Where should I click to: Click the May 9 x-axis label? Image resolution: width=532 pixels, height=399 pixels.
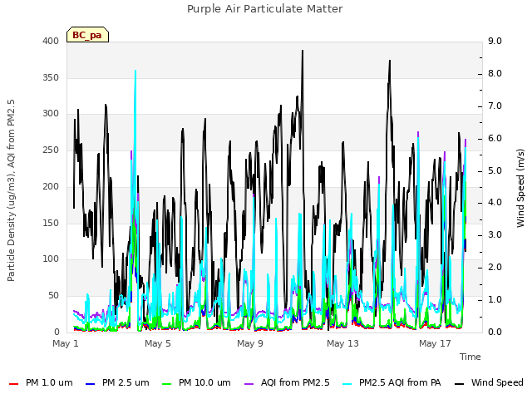point(250,343)
